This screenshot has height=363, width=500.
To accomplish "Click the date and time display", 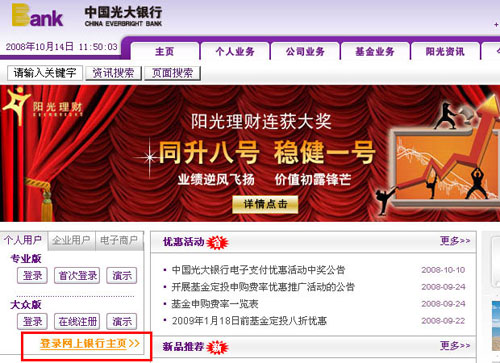I will pyautogui.click(x=62, y=47).
